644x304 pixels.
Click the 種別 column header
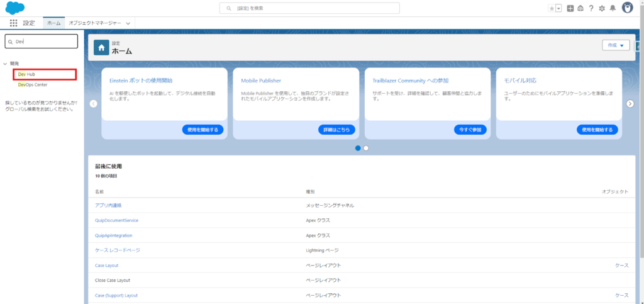[x=310, y=192]
